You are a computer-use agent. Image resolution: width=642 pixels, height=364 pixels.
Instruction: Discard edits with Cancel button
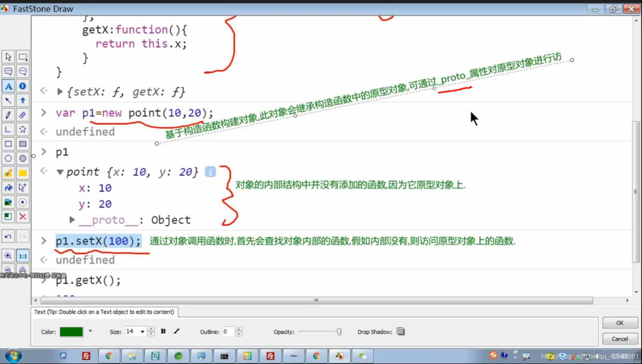point(620,339)
